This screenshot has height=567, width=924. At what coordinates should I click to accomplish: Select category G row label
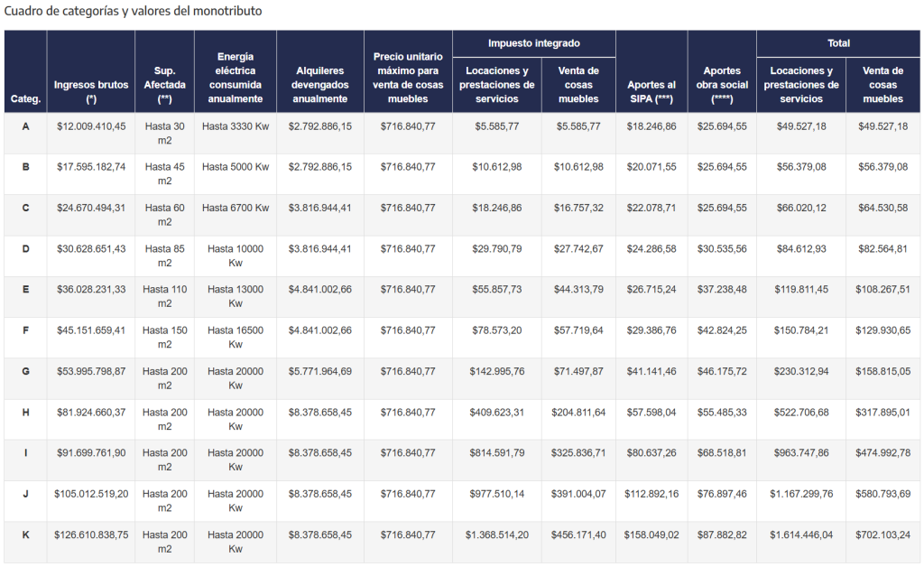click(25, 372)
